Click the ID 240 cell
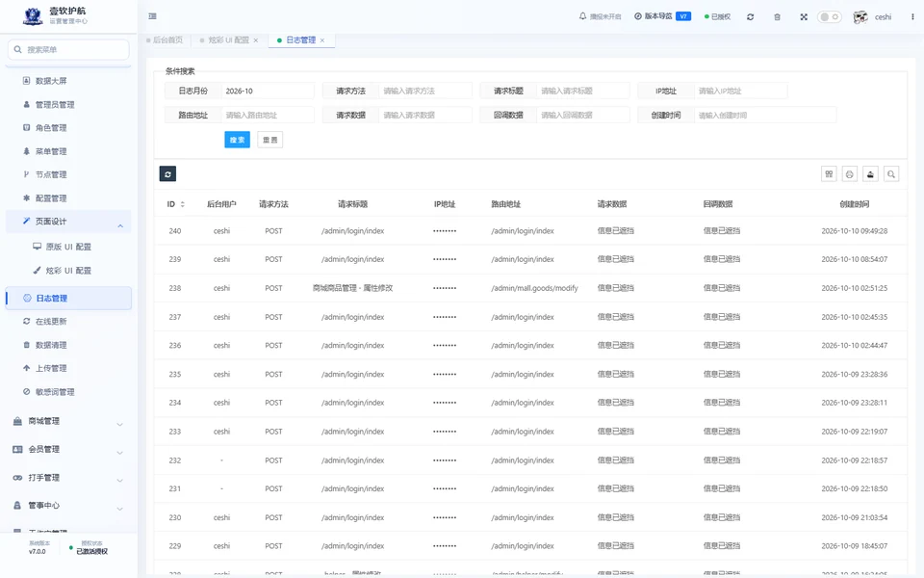This screenshot has height=578, width=924. [x=175, y=231]
